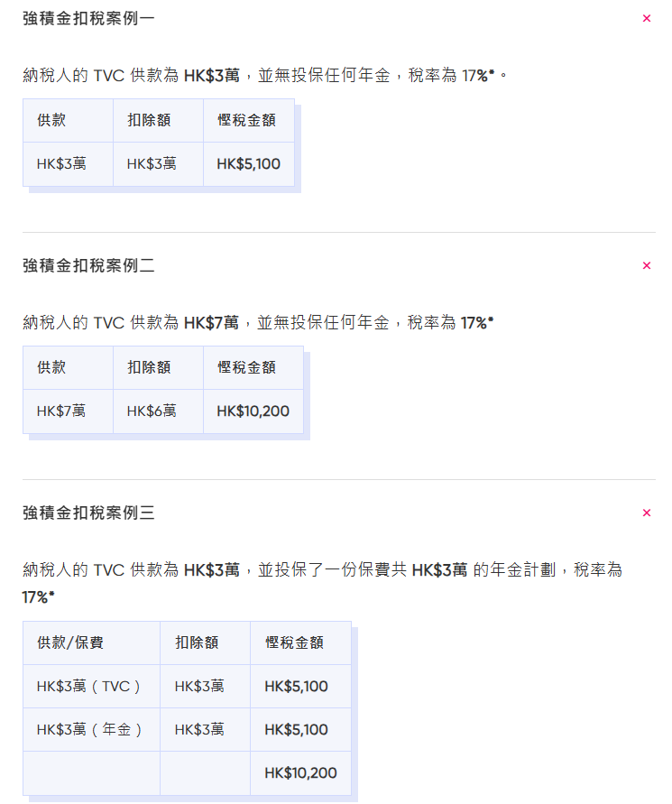Click the pink × beside 案例三 heading
This screenshot has width=672, height=804.
coord(647,513)
